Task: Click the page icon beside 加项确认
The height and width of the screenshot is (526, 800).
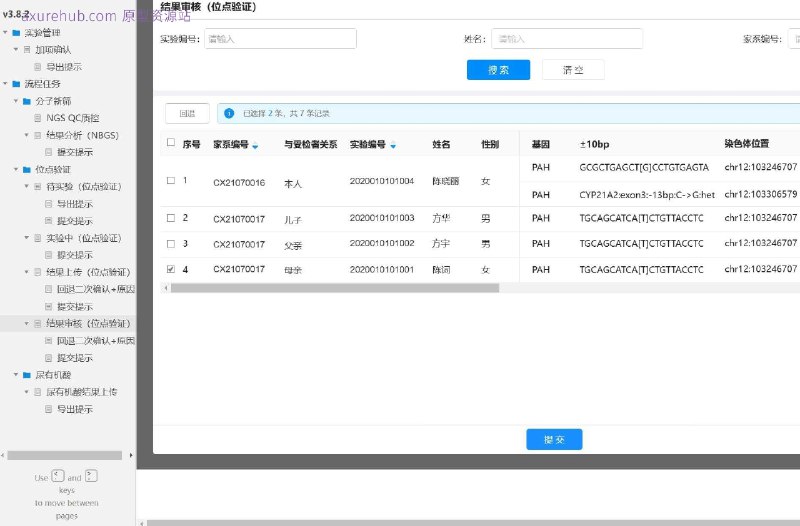Action: (x=27, y=49)
